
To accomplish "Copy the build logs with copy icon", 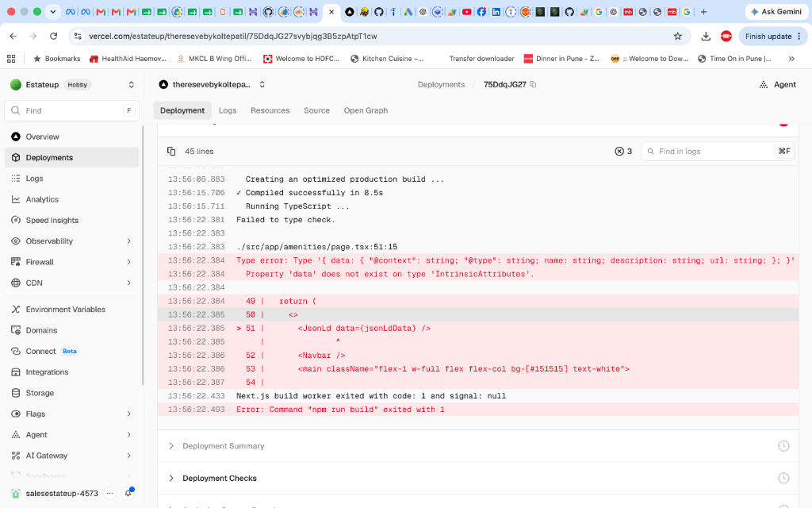I will [x=171, y=152].
